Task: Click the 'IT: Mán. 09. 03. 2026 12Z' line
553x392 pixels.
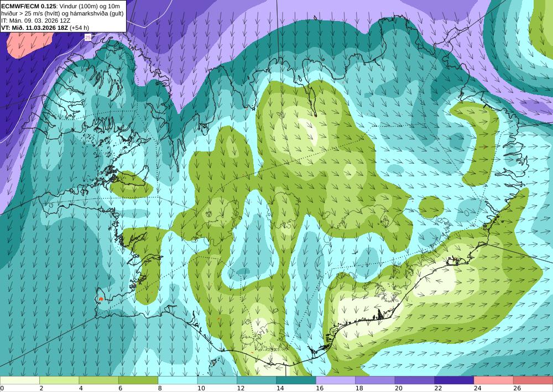Action: coord(35,20)
